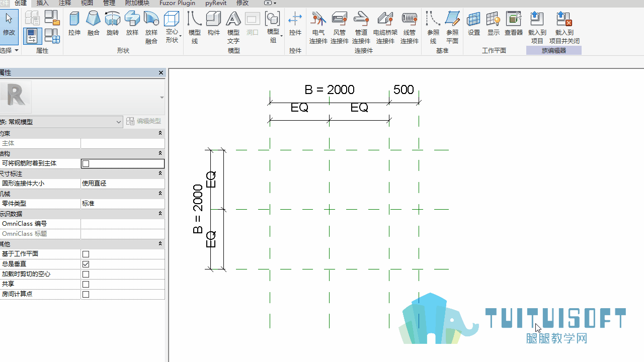Viewport: 644px width, 362px height.
Task: Select the Model Text (模型文字) tool
Action: point(233,28)
